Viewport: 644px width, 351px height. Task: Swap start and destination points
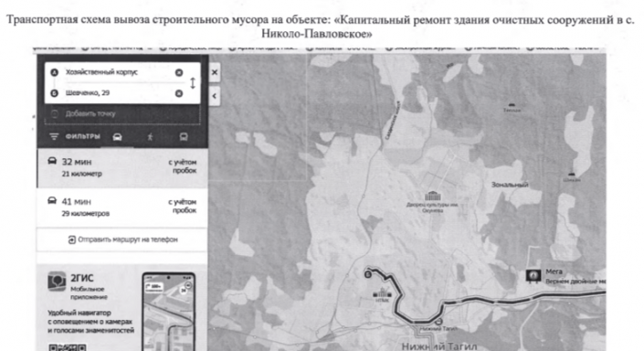pyautogui.click(x=193, y=83)
